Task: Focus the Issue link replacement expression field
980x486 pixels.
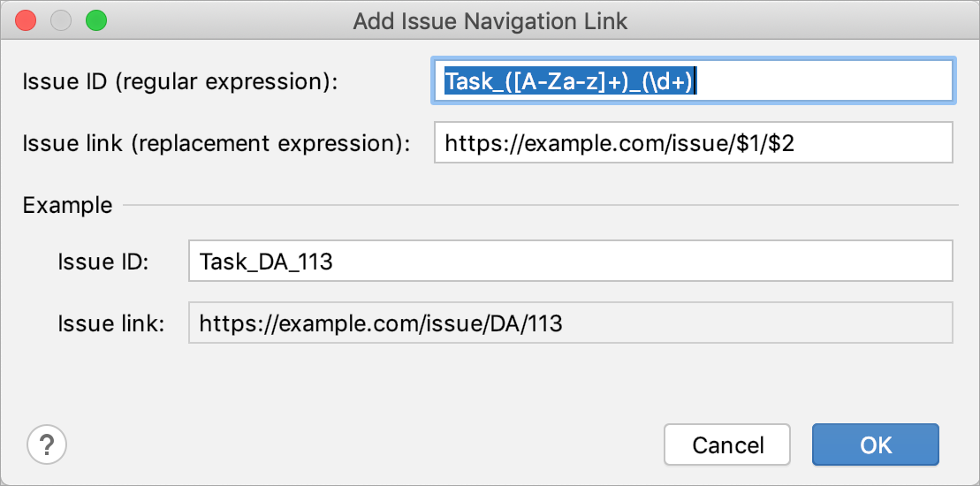Action: coord(693,142)
